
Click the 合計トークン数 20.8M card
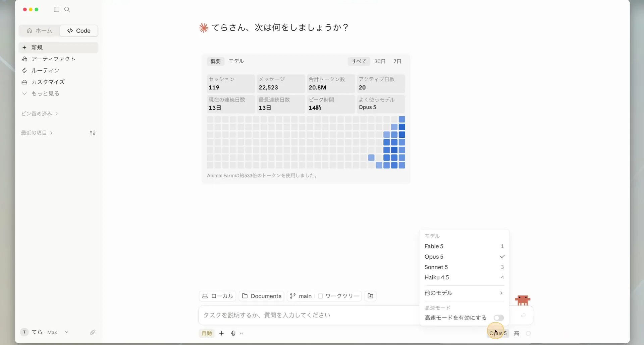pos(331,83)
